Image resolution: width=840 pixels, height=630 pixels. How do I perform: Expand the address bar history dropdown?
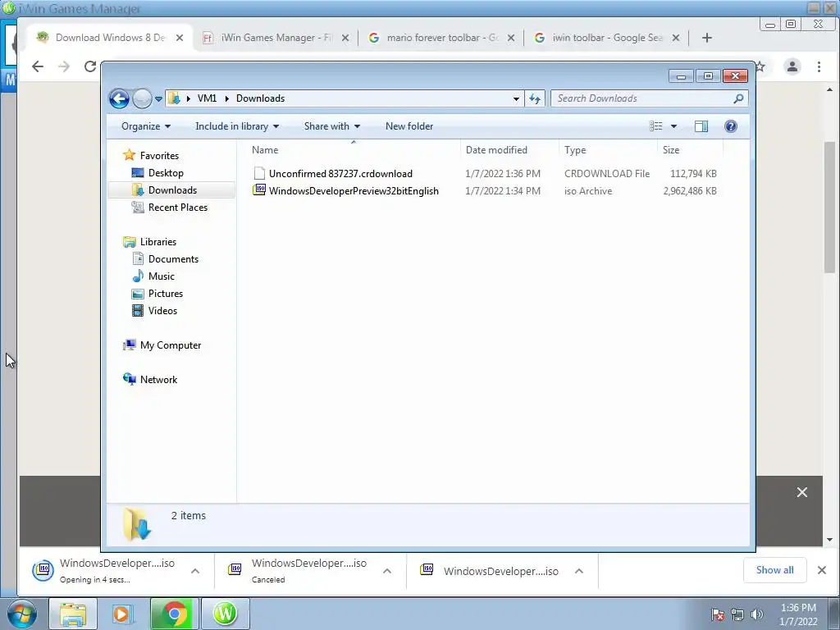pyautogui.click(x=516, y=98)
